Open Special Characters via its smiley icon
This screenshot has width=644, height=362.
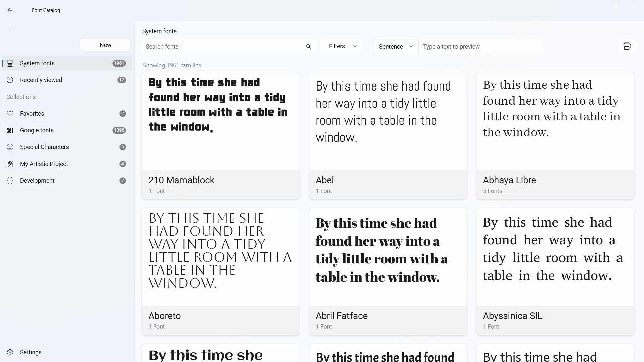pyautogui.click(x=10, y=147)
